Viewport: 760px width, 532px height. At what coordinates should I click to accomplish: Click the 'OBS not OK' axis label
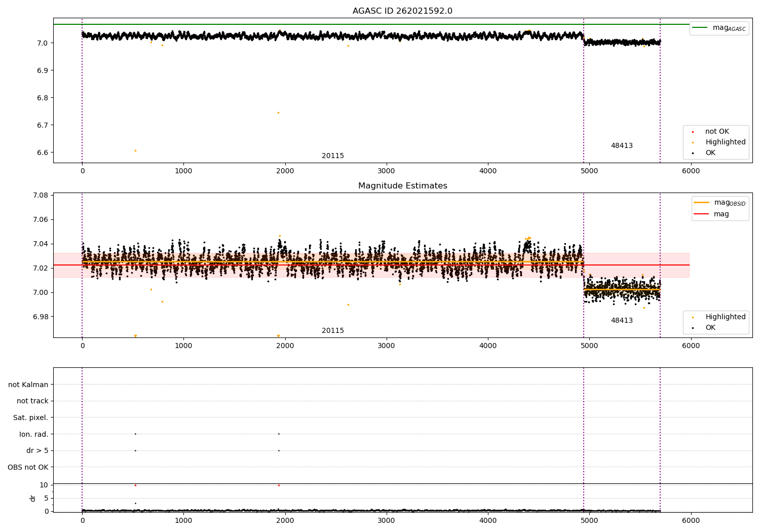point(28,467)
